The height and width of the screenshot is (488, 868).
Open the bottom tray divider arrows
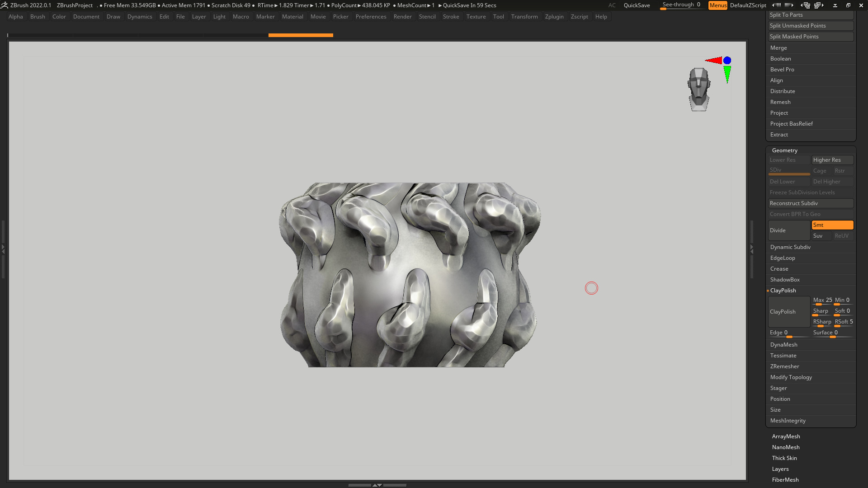pos(377,485)
